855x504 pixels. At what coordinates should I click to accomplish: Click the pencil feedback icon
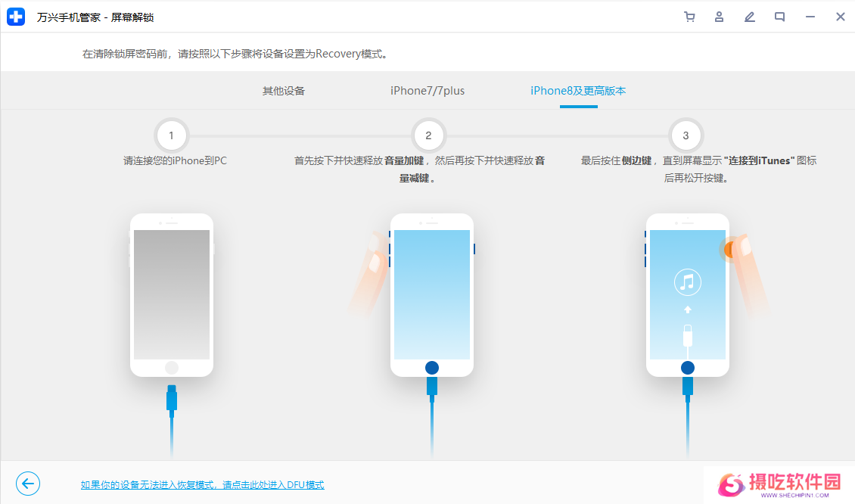[750, 17]
